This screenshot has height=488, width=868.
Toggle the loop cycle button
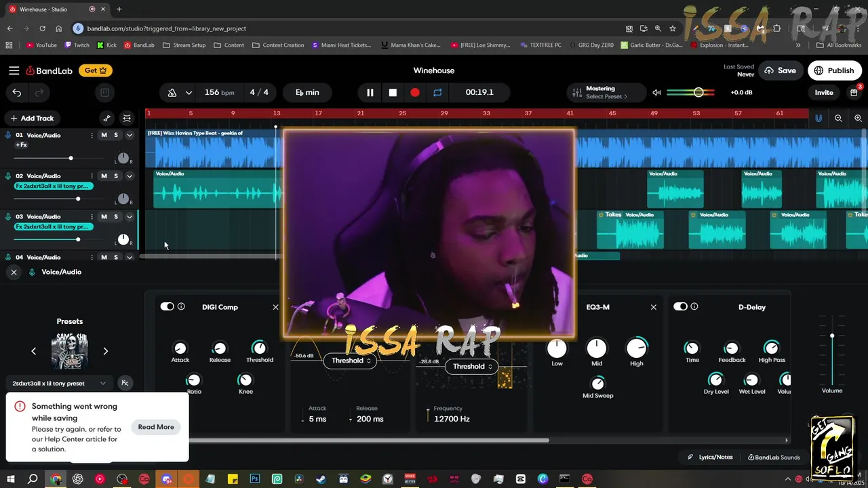tap(437, 93)
